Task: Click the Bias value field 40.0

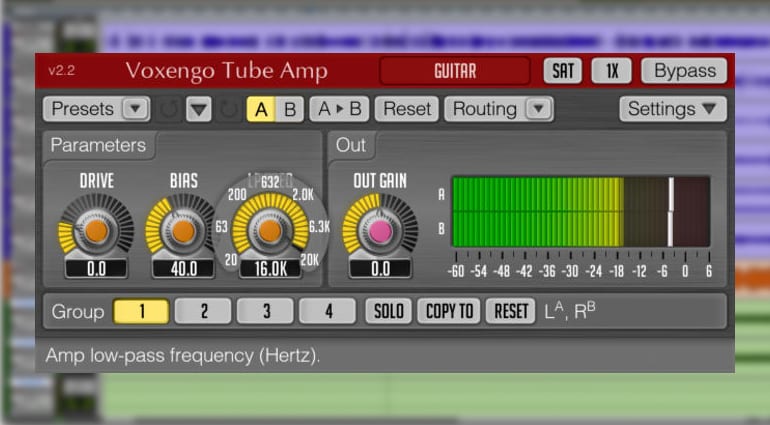Action: 184,269
